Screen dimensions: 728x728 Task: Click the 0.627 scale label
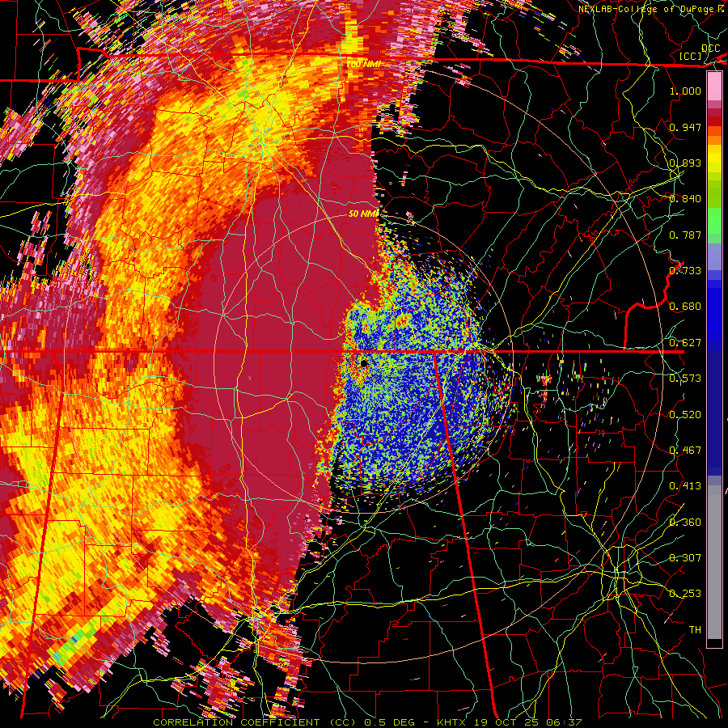[685, 343]
